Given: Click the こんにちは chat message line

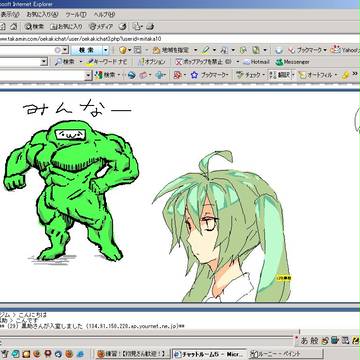Looking at the screenshot, I should pos(23,314).
